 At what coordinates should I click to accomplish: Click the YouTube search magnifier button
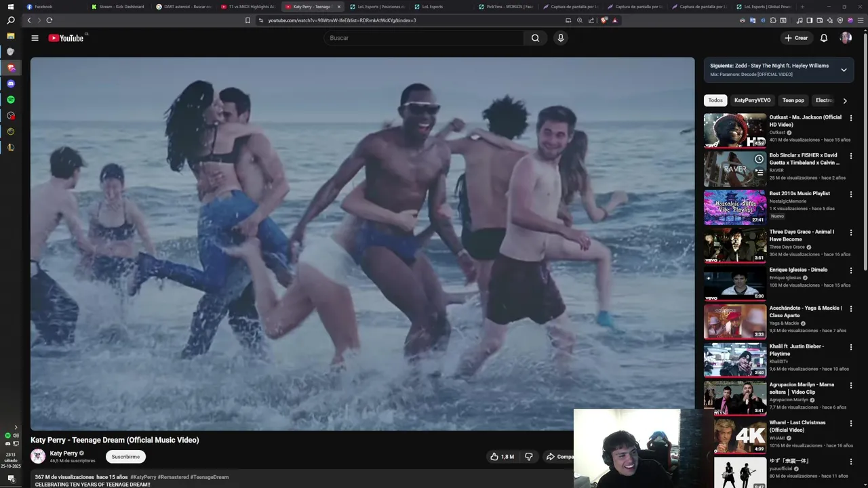[535, 38]
